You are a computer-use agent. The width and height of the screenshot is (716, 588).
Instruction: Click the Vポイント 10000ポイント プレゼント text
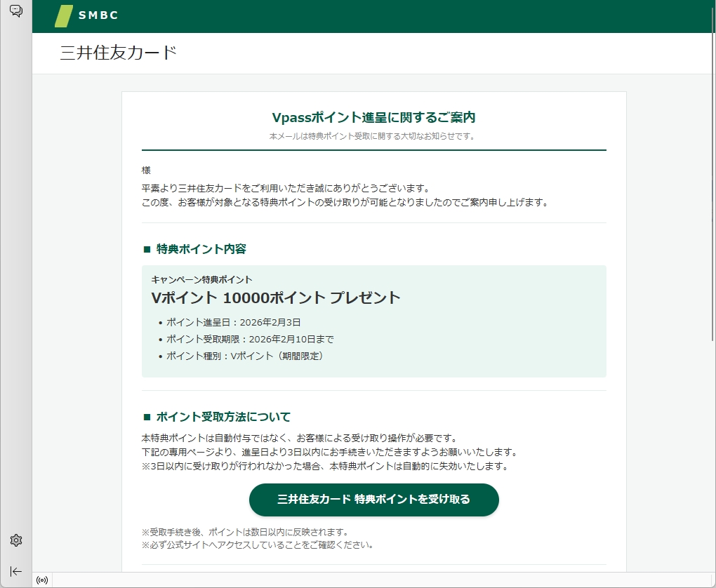pyautogui.click(x=275, y=298)
